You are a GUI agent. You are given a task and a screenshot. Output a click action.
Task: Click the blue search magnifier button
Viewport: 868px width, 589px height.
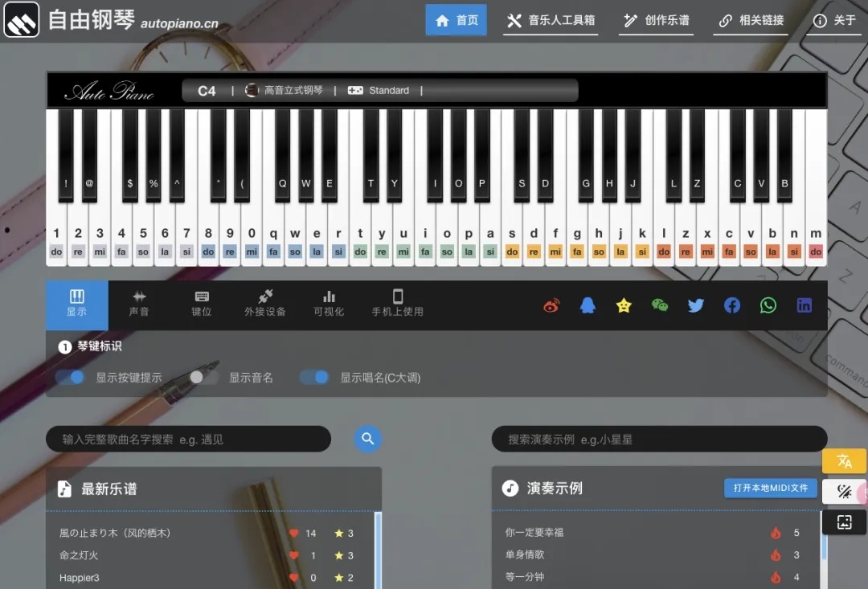coord(368,439)
